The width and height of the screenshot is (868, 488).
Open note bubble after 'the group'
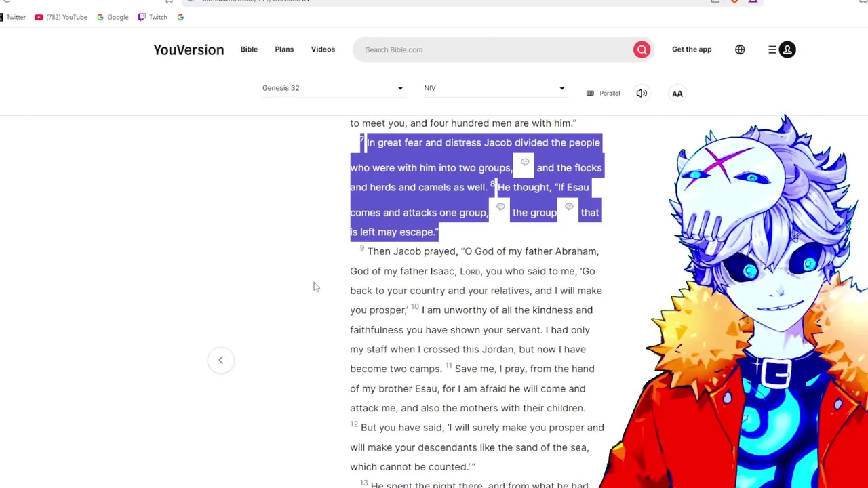569,207
